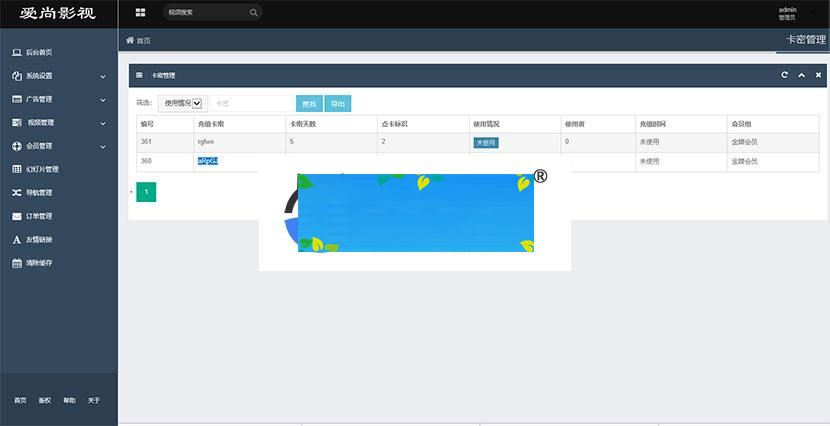Expand the 视频管理 sidebar menu

click(58, 123)
